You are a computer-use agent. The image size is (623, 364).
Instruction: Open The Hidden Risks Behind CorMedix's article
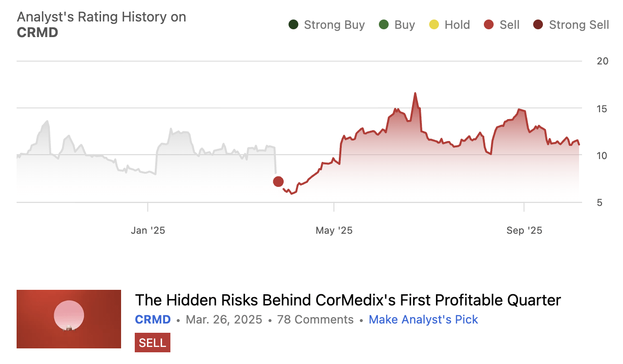[348, 300]
